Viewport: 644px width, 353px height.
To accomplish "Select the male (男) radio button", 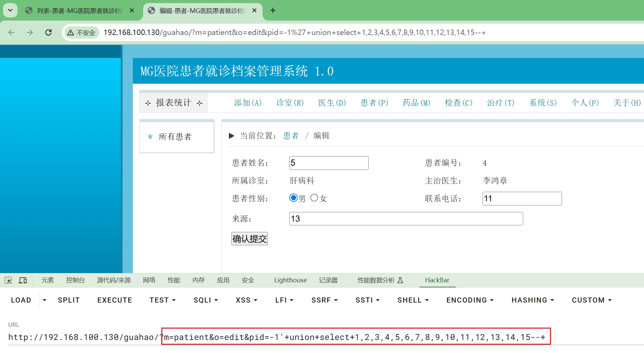I will pyautogui.click(x=293, y=198).
